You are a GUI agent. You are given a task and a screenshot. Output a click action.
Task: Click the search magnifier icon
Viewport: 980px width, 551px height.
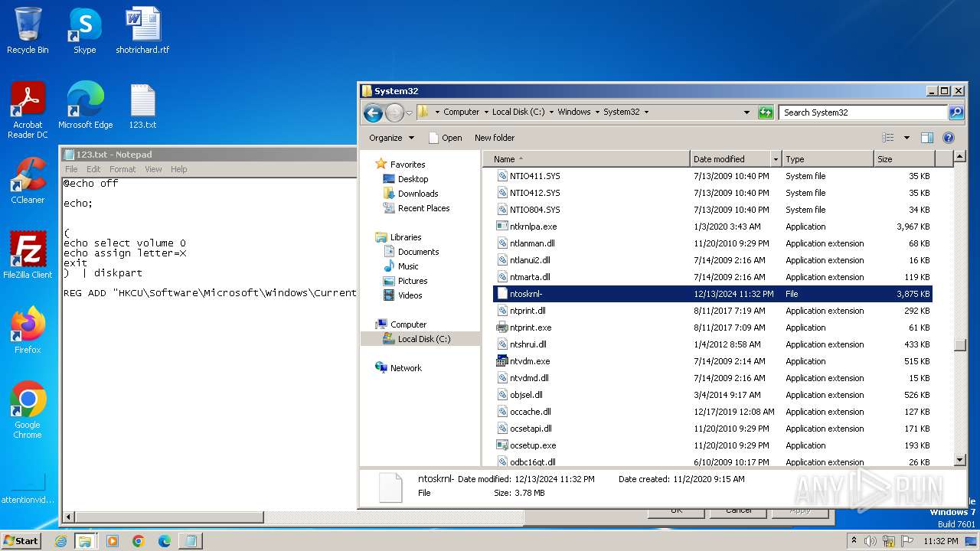click(x=956, y=112)
